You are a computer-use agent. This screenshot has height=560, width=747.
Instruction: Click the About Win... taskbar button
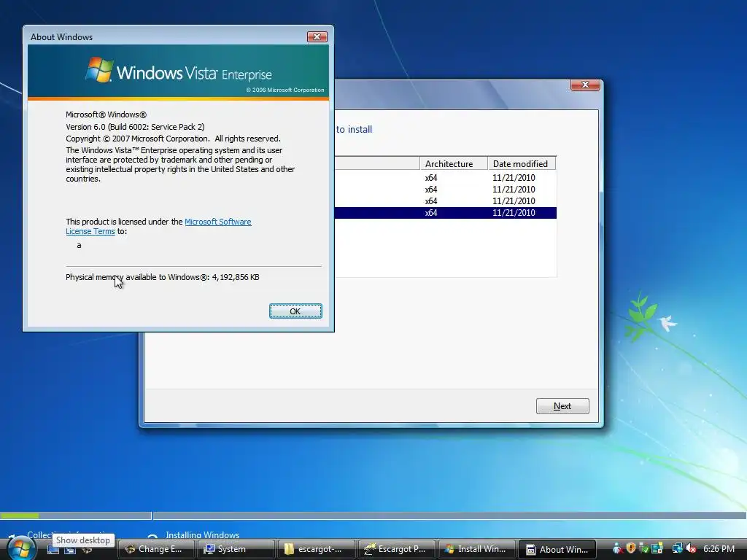(x=556, y=549)
